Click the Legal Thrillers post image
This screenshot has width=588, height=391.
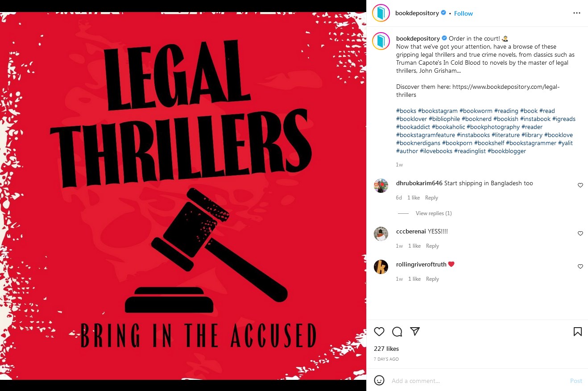click(x=183, y=195)
